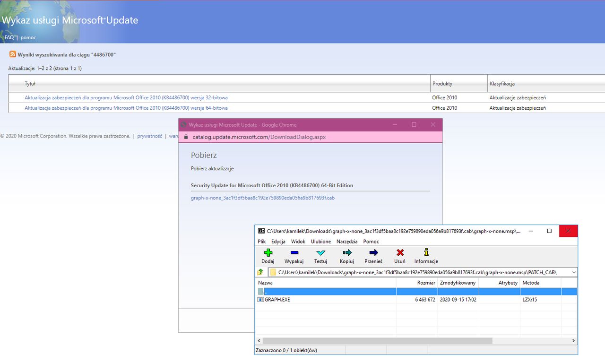Sort catalog results by Produkty column
This screenshot has width=605, height=364.
(442, 84)
